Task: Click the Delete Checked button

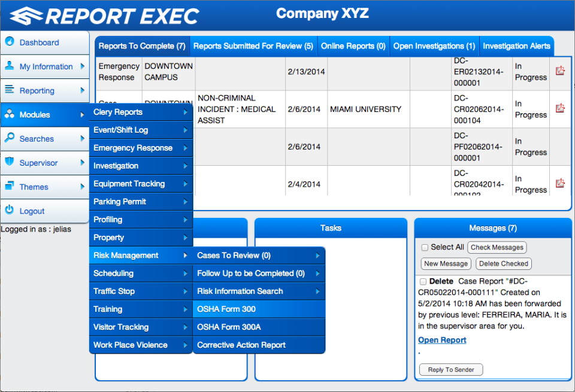Action: [x=504, y=264]
